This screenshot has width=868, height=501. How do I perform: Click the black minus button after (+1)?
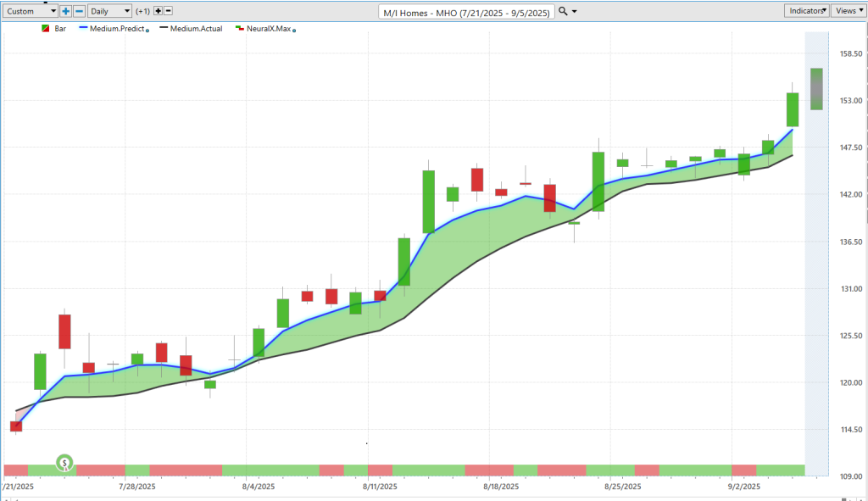[169, 11]
